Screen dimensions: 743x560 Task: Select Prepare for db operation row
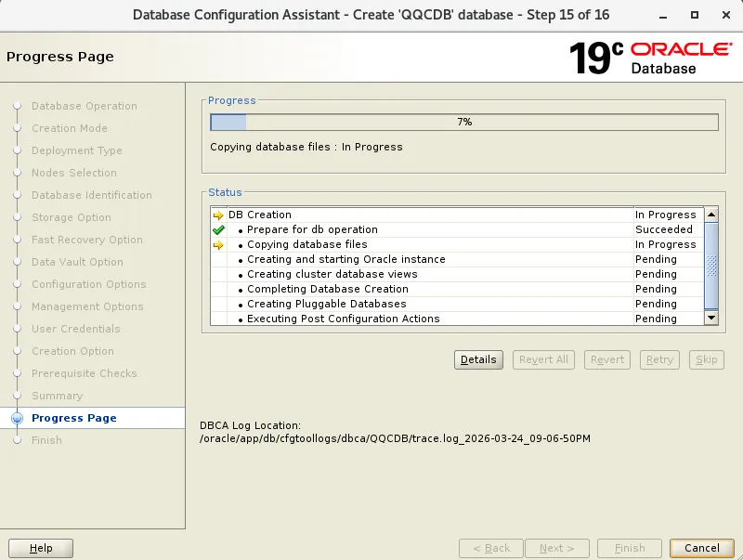pyautogui.click(x=457, y=229)
